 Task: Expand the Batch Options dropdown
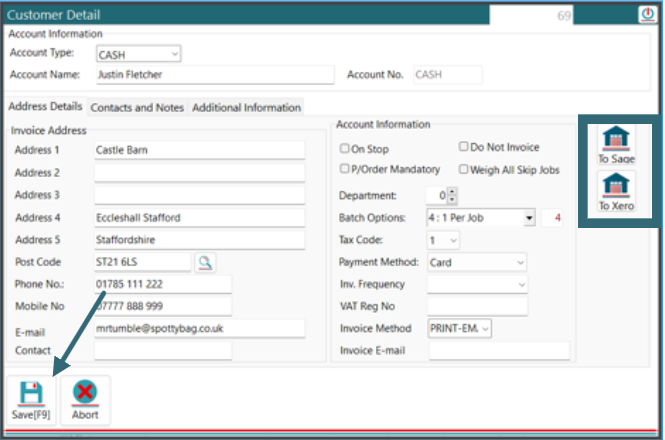[x=529, y=218]
